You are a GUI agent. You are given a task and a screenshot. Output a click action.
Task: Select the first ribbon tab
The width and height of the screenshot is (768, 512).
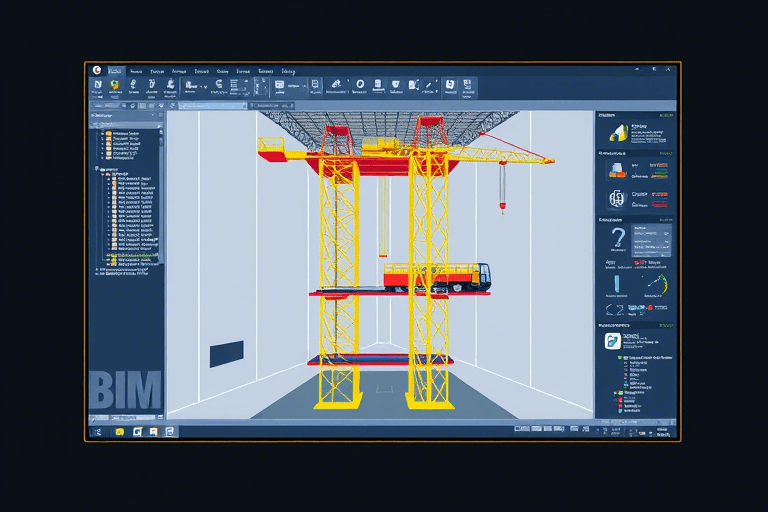pos(116,71)
